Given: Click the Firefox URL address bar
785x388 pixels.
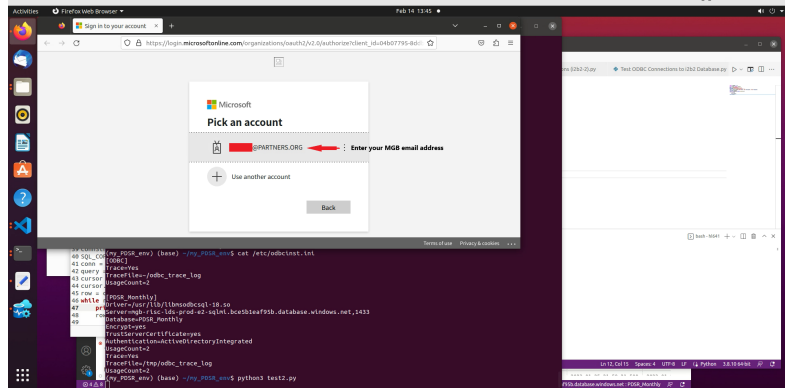Looking at the screenshot, I should [279, 43].
